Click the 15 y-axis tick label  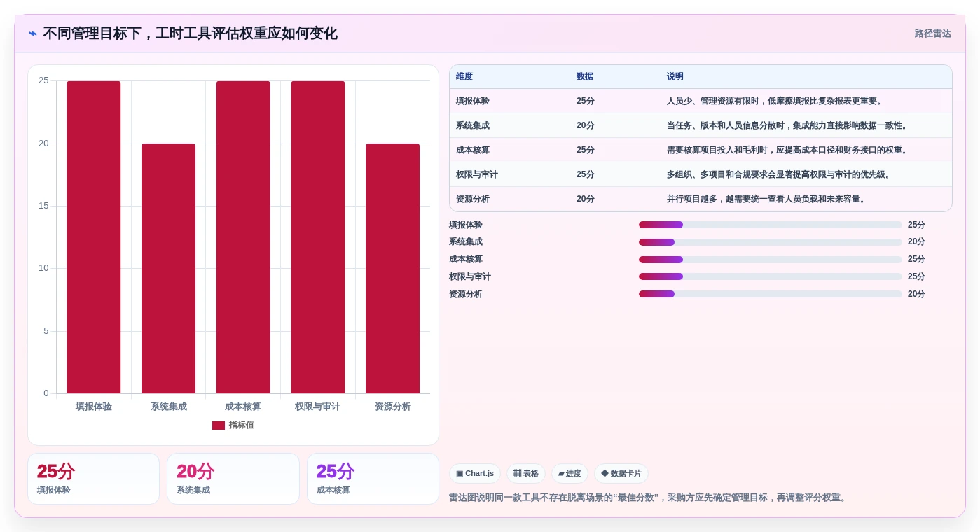43,206
